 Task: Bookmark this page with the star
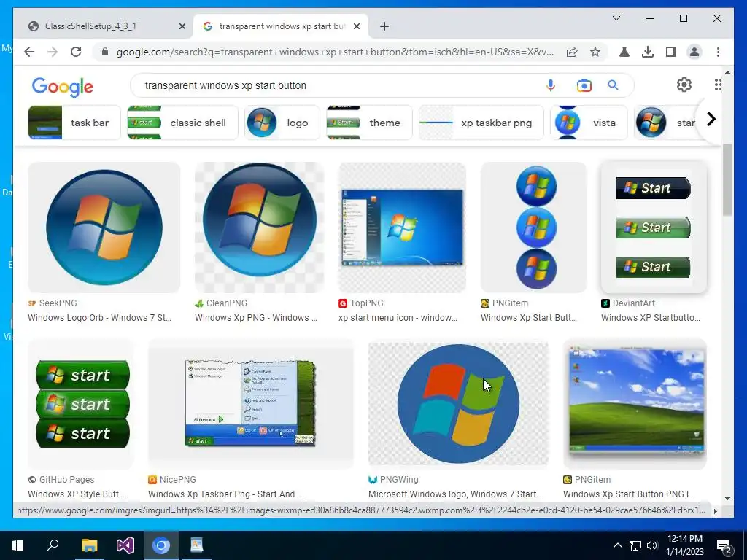[595, 52]
